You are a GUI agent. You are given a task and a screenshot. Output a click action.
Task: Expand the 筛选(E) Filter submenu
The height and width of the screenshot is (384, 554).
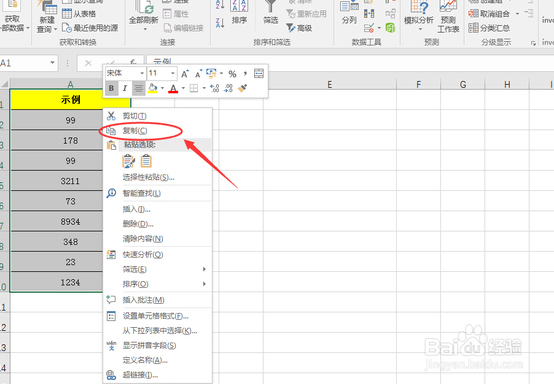tap(158, 269)
